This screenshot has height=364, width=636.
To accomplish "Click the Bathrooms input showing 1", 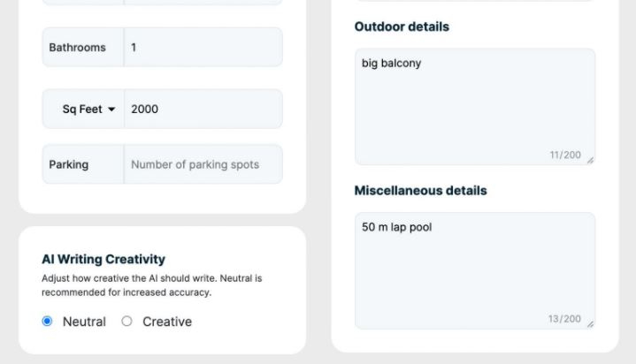I will point(203,48).
